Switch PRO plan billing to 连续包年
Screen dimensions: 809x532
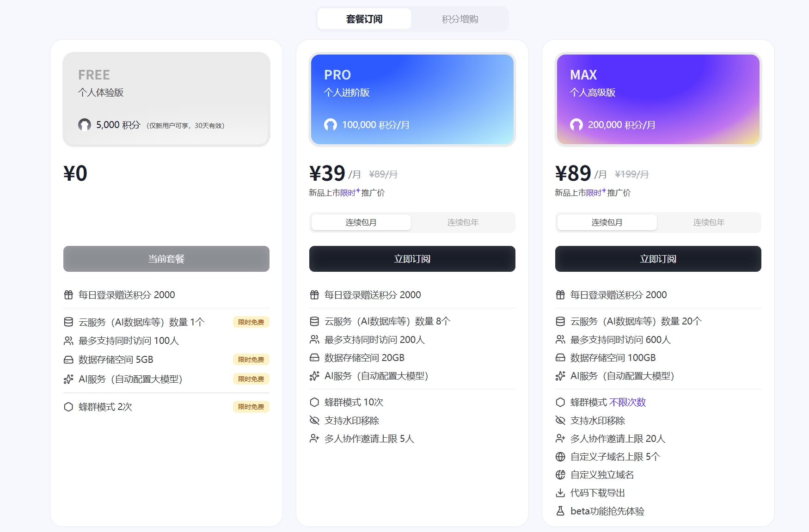click(462, 222)
